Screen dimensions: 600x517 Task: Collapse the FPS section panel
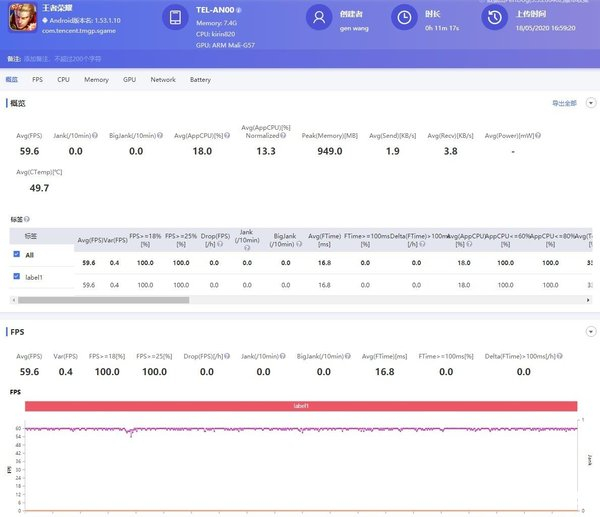(x=590, y=331)
